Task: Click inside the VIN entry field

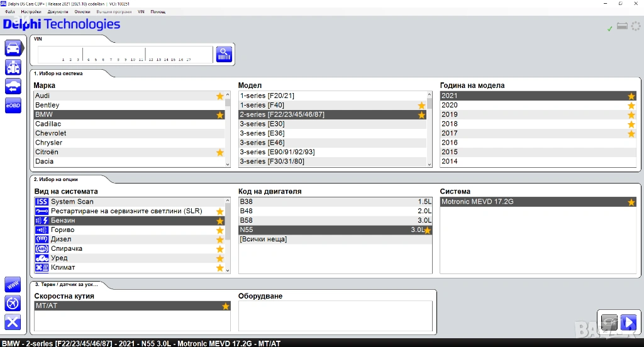Action: click(125, 53)
